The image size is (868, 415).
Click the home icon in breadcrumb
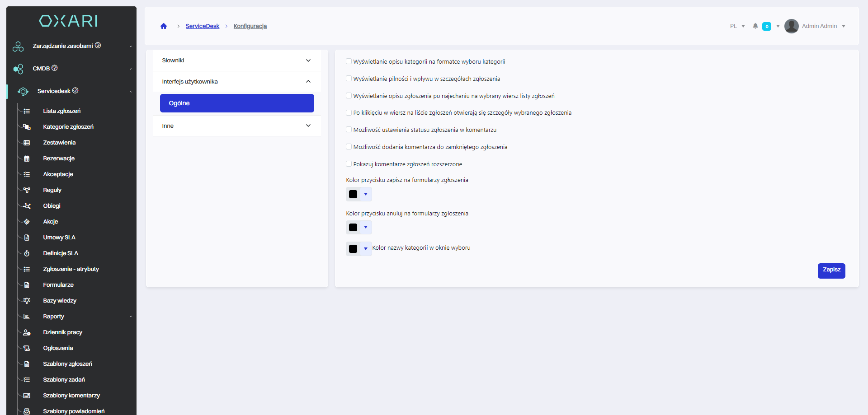164,26
